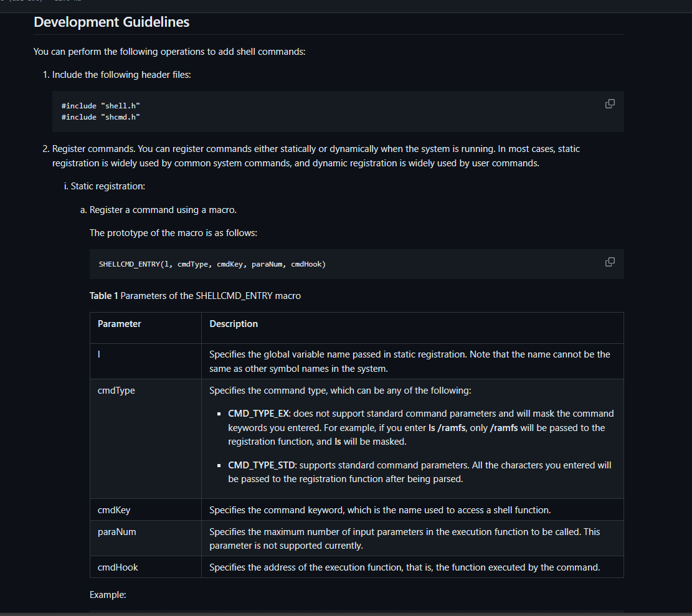
Task: Select the cmdHook parameter cell
Action: (x=117, y=567)
